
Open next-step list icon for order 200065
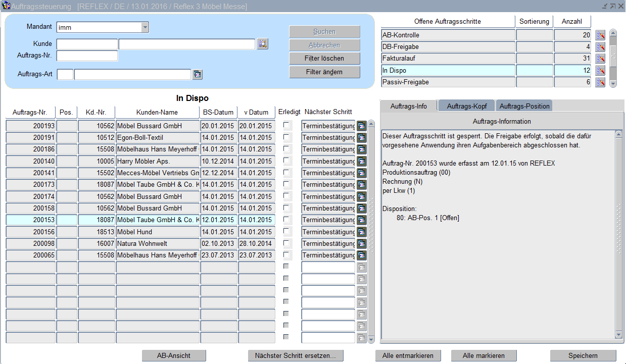point(362,255)
